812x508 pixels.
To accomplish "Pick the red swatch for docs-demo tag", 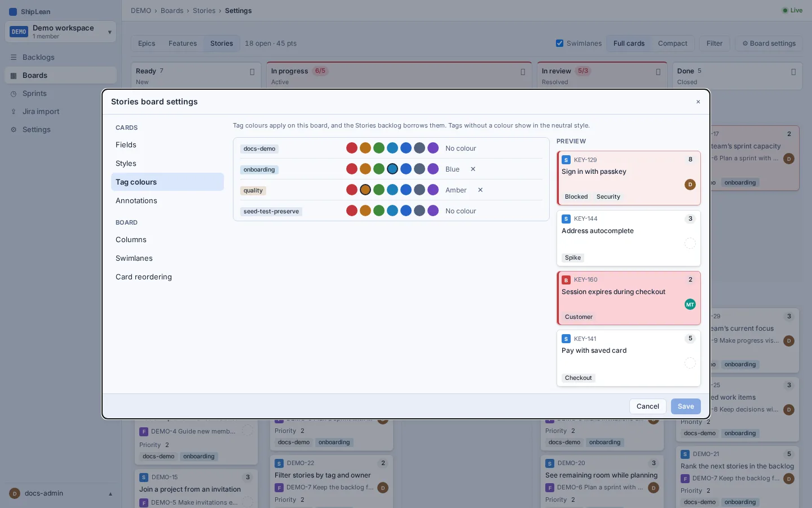I will pyautogui.click(x=352, y=148).
